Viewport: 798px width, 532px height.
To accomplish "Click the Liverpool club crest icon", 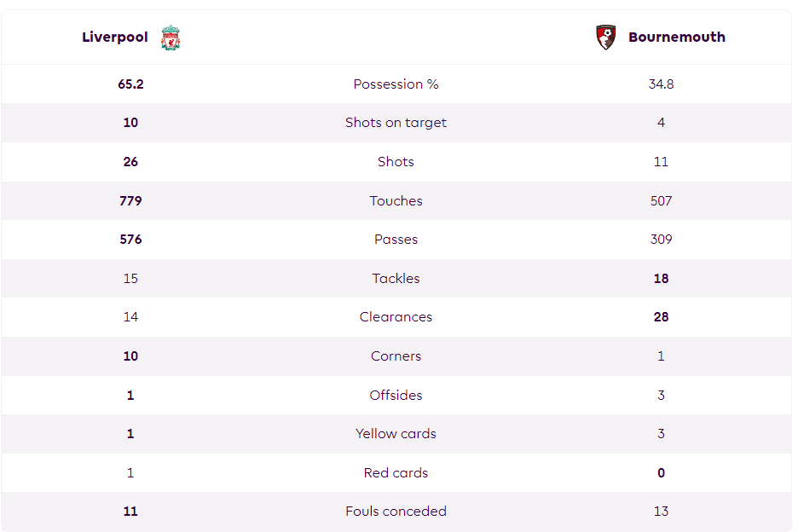I will point(171,38).
